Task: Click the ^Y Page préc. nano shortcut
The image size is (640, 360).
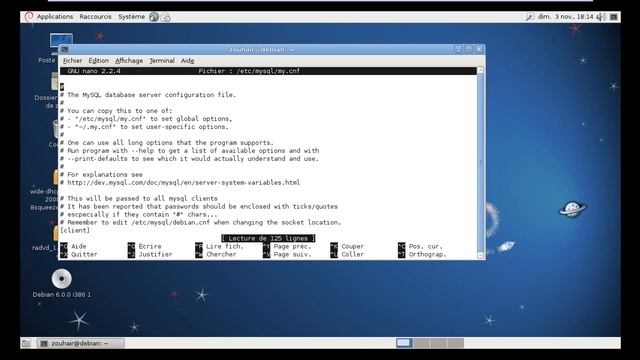Action: pyautogui.click(x=287, y=246)
